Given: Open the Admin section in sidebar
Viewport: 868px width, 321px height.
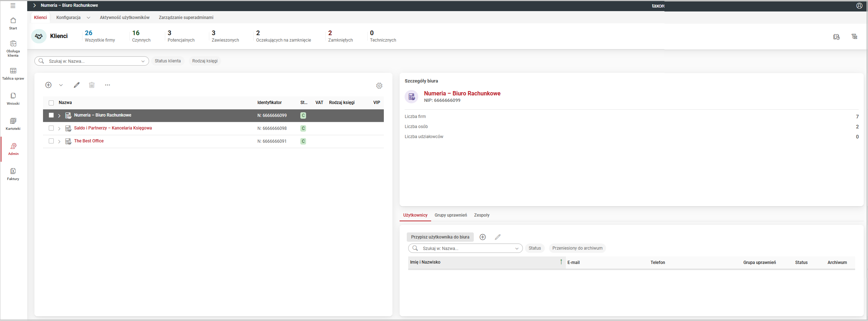Looking at the screenshot, I should (x=13, y=149).
